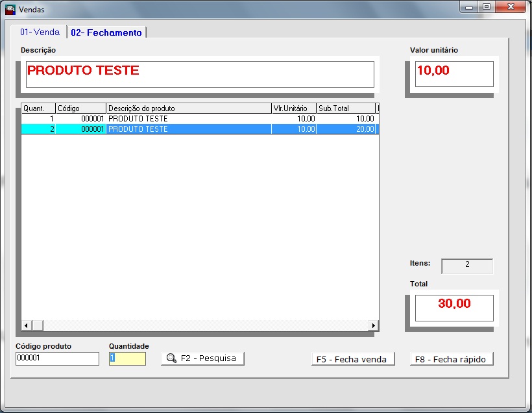Click the Quant. column header
Image resolution: width=532 pixels, height=413 pixels.
click(38, 108)
